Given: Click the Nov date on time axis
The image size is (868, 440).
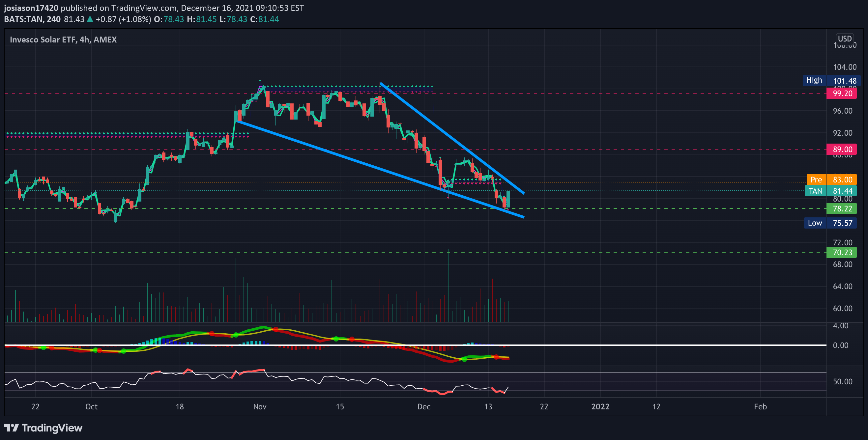Looking at the screenshot, I should click(260, 406).
